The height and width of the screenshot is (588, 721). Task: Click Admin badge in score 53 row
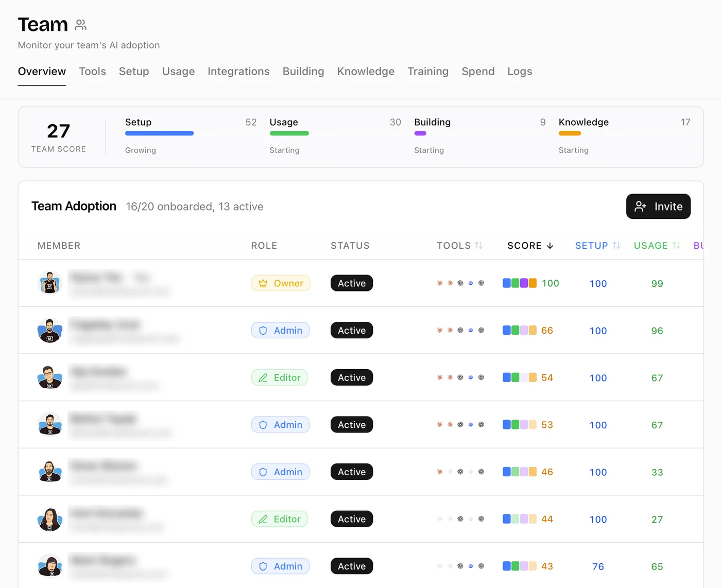280,425
